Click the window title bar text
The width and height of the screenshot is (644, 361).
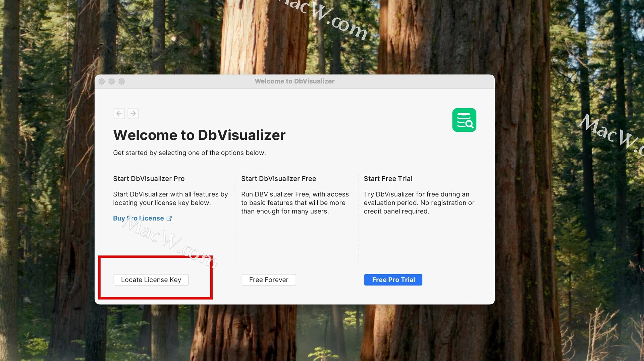point(294,81)
